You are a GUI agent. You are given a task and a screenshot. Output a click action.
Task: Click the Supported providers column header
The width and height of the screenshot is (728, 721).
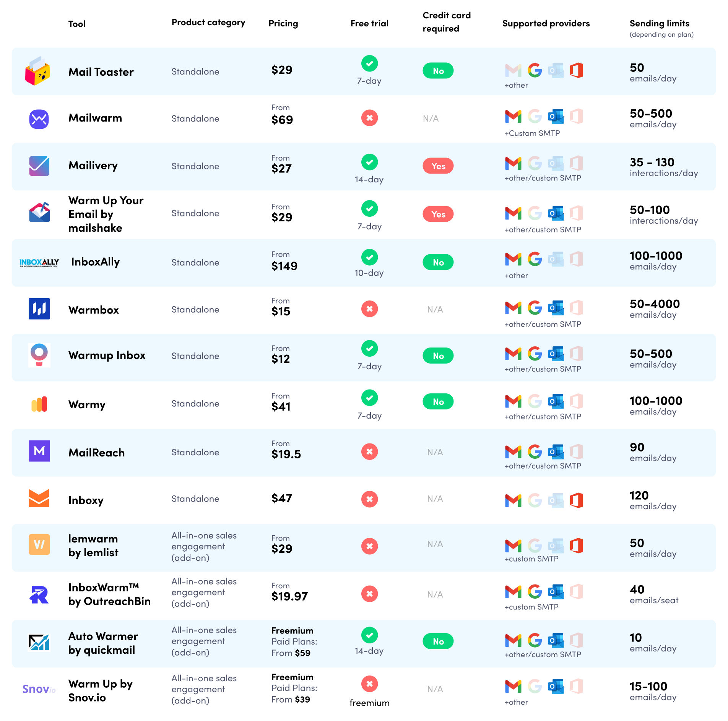coord(546,24)
